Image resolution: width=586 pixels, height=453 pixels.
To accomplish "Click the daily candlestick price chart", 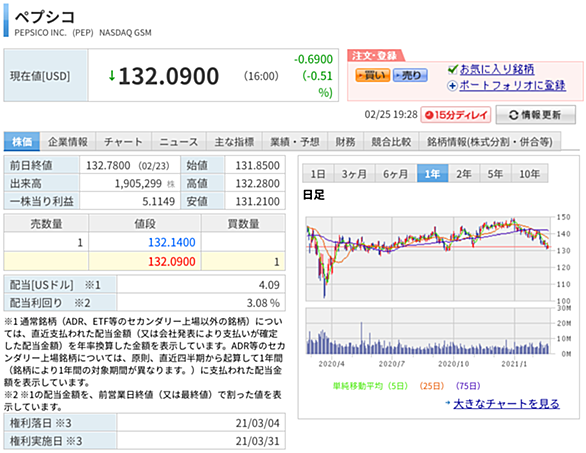I will click(429, 259).
